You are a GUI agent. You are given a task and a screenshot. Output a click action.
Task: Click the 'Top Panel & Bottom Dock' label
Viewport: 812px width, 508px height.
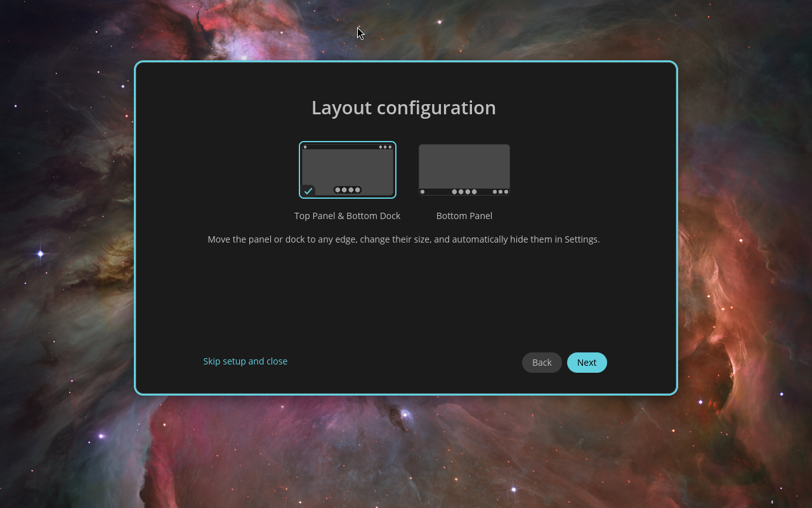point(348,216)
